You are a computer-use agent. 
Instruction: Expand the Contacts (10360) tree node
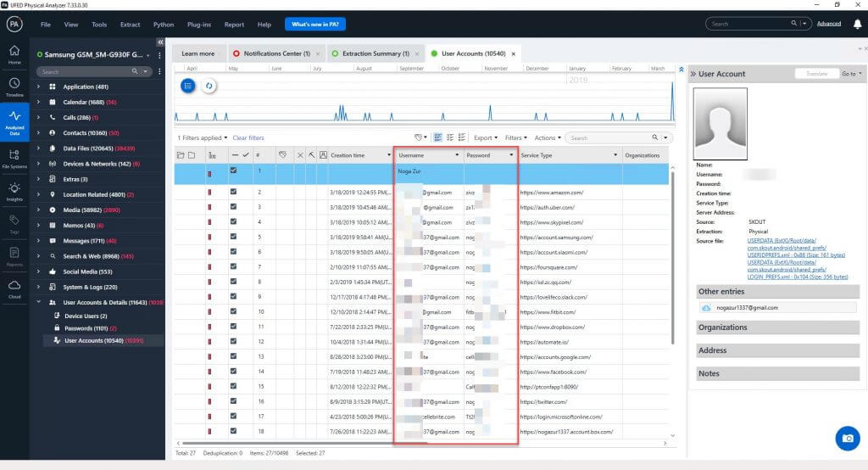point(38,133)
